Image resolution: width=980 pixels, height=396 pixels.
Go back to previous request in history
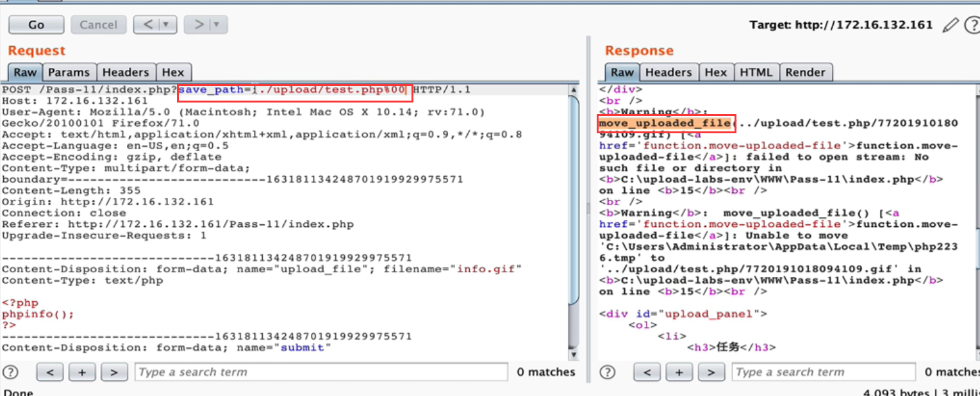pos(148,24)
